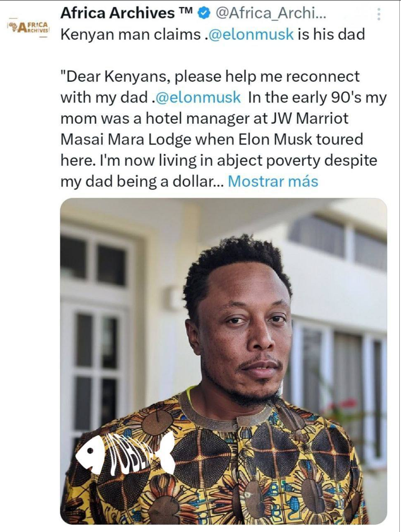Click the Africa Archives profile avatar
Image resolution: width=401 pixels, height=532 pixels.
click(28, 28)
